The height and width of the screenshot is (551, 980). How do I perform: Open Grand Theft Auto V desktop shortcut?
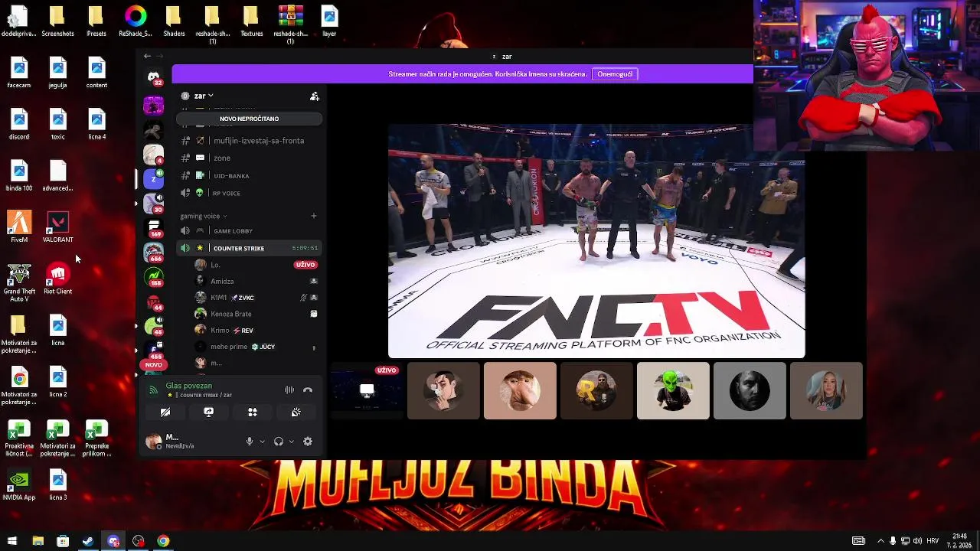(19, 282)
